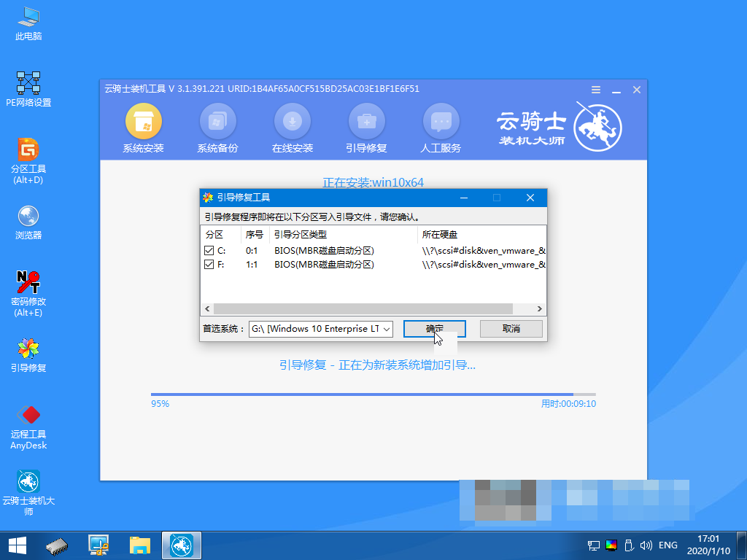The image size is (747, 560).
Task: Click 云骑士 knight logo
Action: pyautogui.click(x=597, y=127)
